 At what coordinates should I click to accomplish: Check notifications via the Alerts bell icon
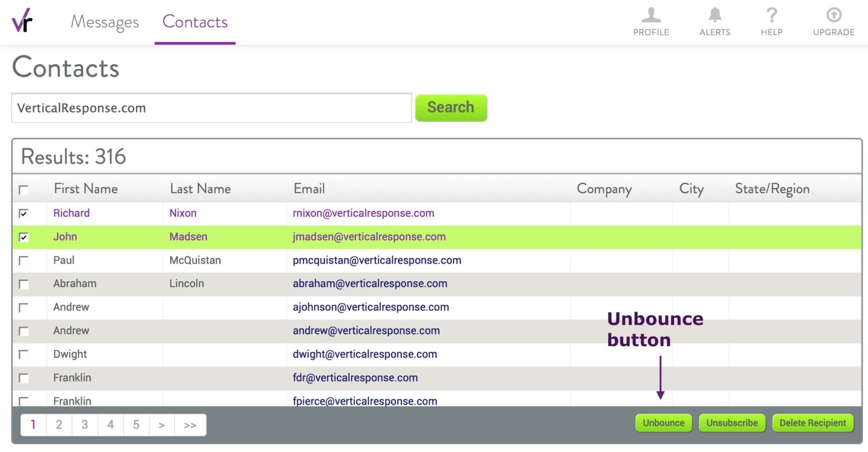coord(714,21)
